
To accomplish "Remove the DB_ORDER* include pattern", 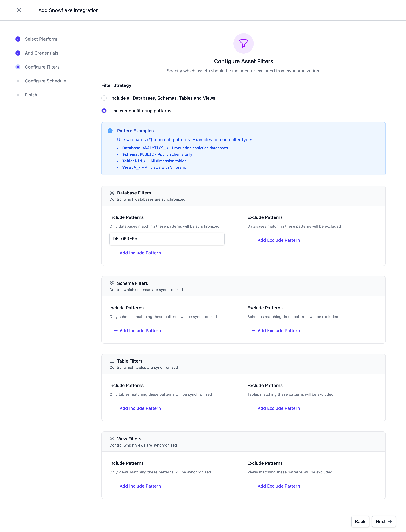I will [x=233, y=239].
